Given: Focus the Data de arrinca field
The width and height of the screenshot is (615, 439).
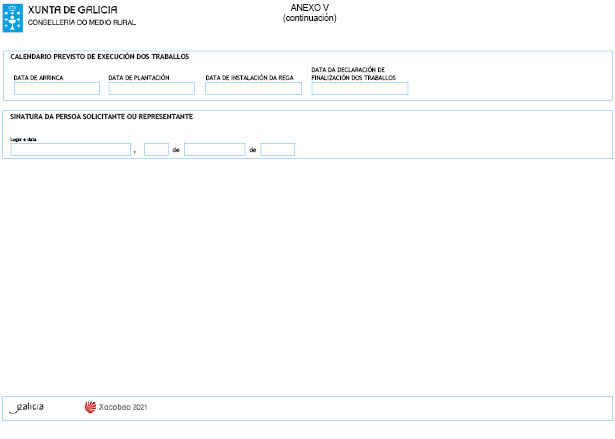Looking at the screenshot, I should pos(57,89).
